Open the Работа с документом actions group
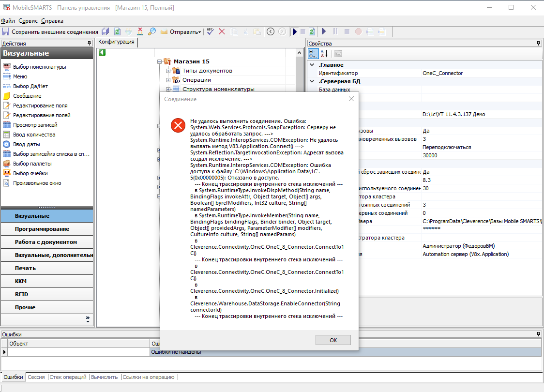 pyautogui.click(x=47, y=242)
